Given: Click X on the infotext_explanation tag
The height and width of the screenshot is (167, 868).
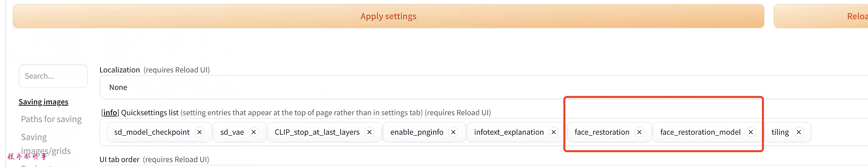Looking at the screenshot, I should click(x=554, y=132).
